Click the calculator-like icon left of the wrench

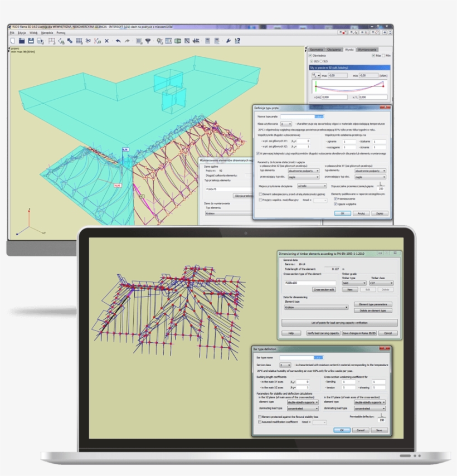pos(217,41)
